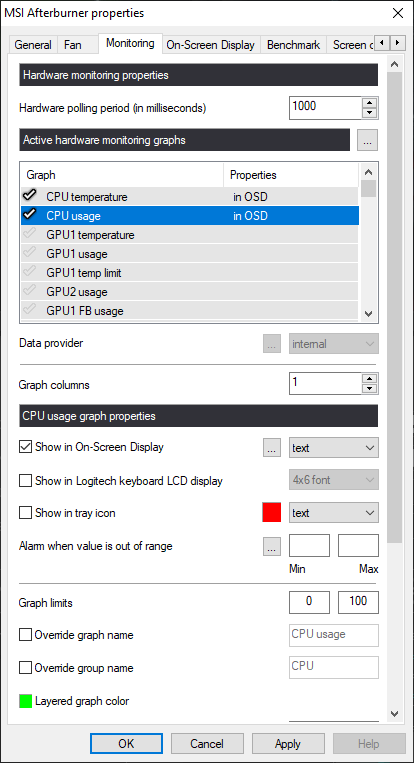Click the main vertical scrollbar thumb
The height and width of the screenshot is (763, 414).
pyautogui.click(x=395, y=308)
